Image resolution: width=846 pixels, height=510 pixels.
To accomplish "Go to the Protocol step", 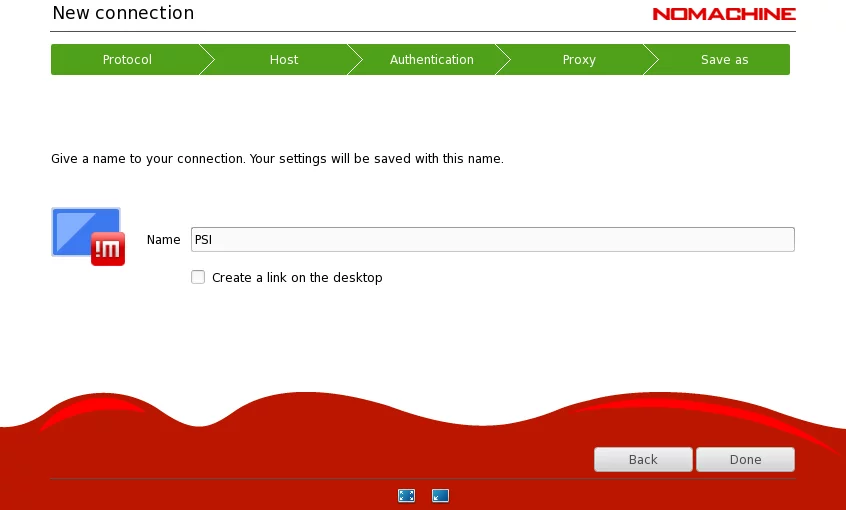I will pos(127,60).
